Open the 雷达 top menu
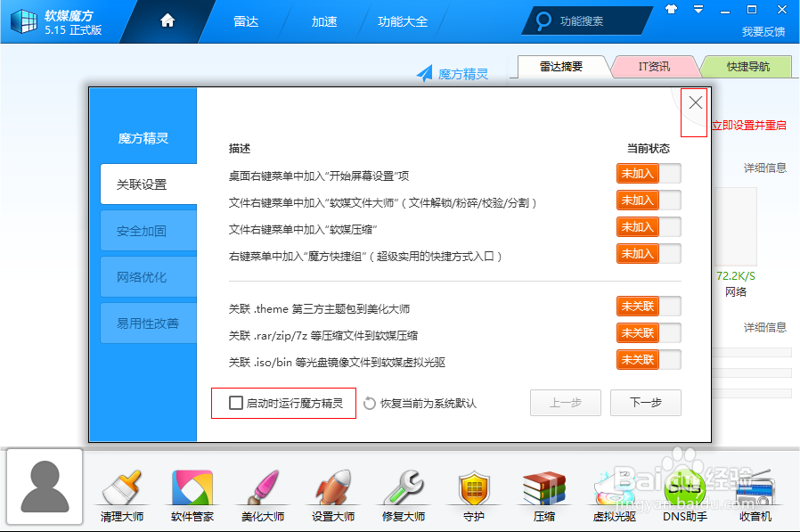 pos(246,21)
